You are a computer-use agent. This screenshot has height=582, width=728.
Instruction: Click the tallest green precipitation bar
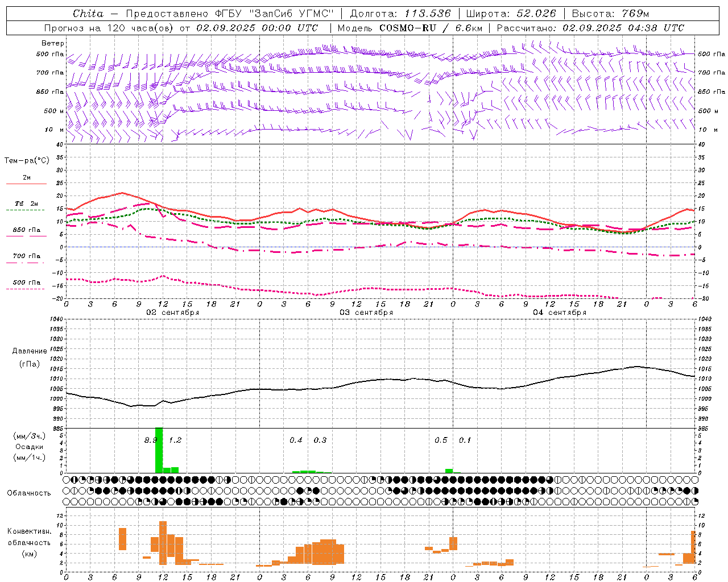click(159, 450)
